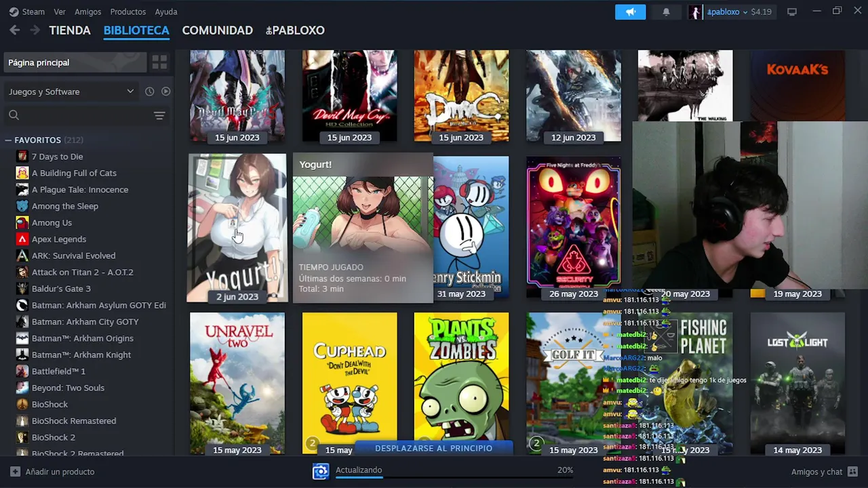This screenshot has width=868, height=488.
Task: Click the Baldur's Gate 3 icon
Action: pyautogui.click(x=22, y=289)
